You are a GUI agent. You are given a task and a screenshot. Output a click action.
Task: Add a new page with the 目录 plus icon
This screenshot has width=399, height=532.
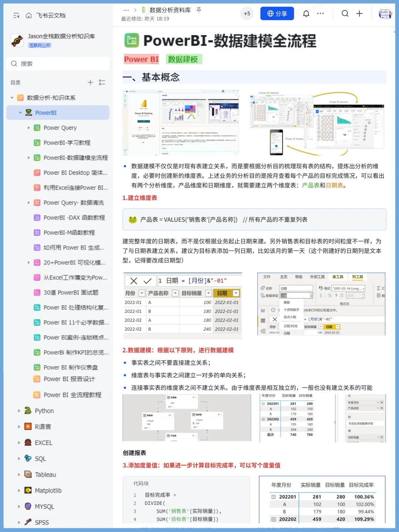click(x=90, y=82)
